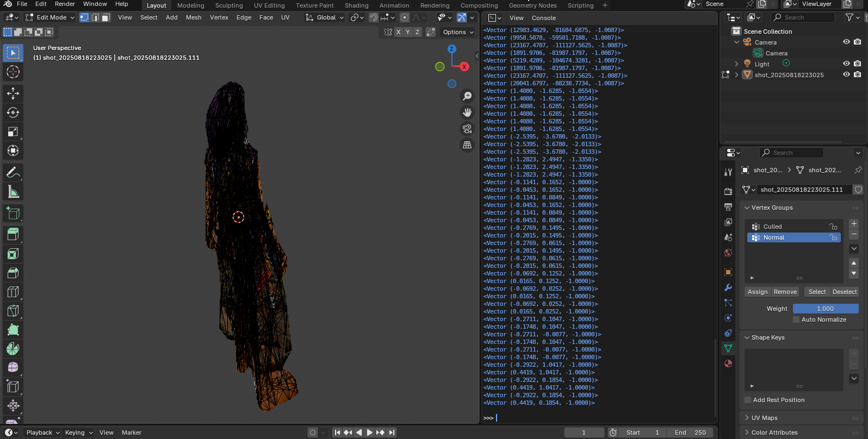This screenshot has height=439, width=868.
Task: Click the End frame field
Action: point(690,432)
